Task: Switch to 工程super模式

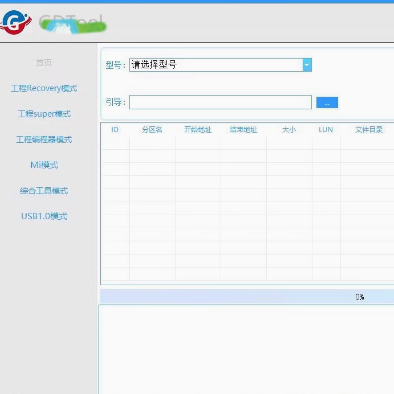Action: click(x=44, y=114)
